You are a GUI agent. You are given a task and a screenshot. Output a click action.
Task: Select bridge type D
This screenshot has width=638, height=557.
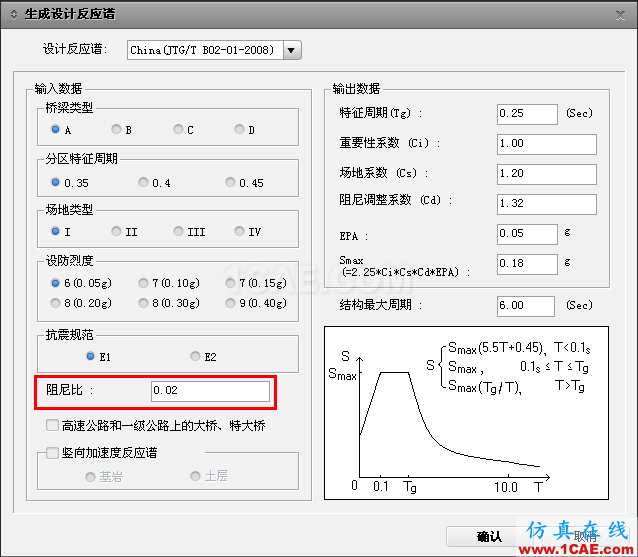pos(239,129)
